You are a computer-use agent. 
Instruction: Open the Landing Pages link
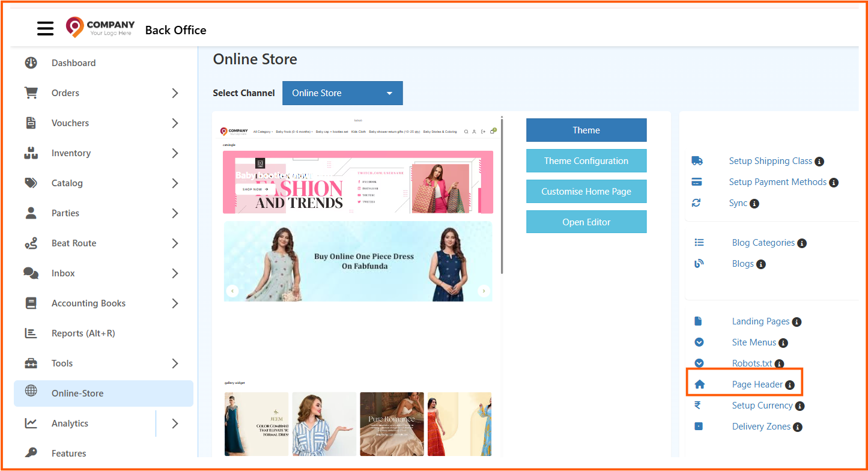760,321
